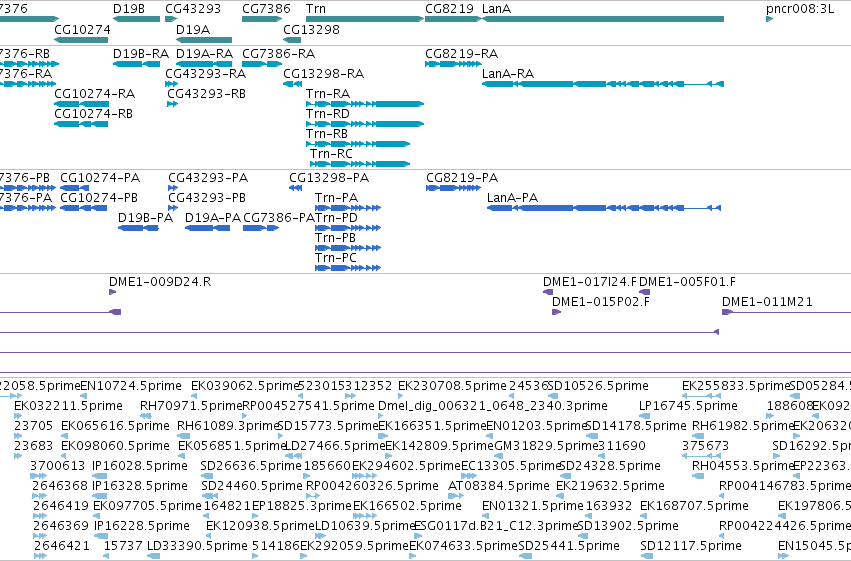Select transcript Trn-RB
This screenshot has height=561, width=851.
tap(327, 134)
